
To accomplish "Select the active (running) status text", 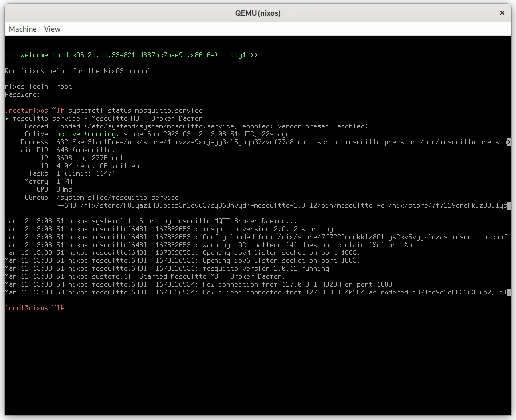I will pyautogui.click(x=87, y=134).
